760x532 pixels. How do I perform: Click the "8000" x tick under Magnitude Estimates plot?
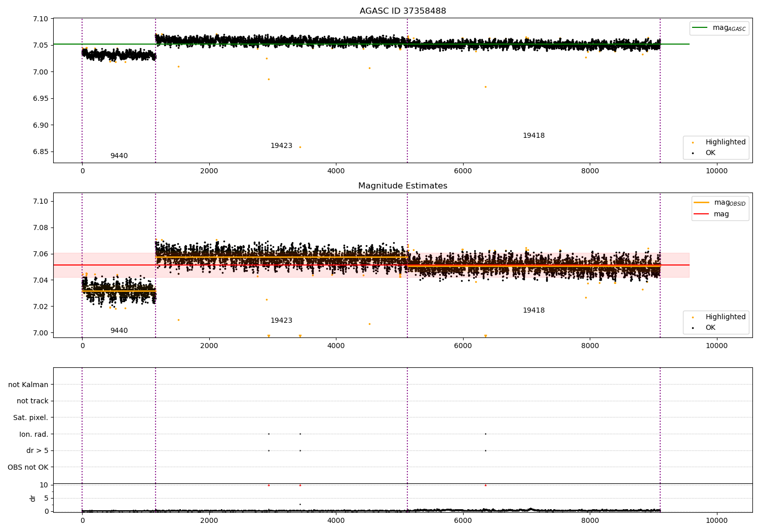590,346
